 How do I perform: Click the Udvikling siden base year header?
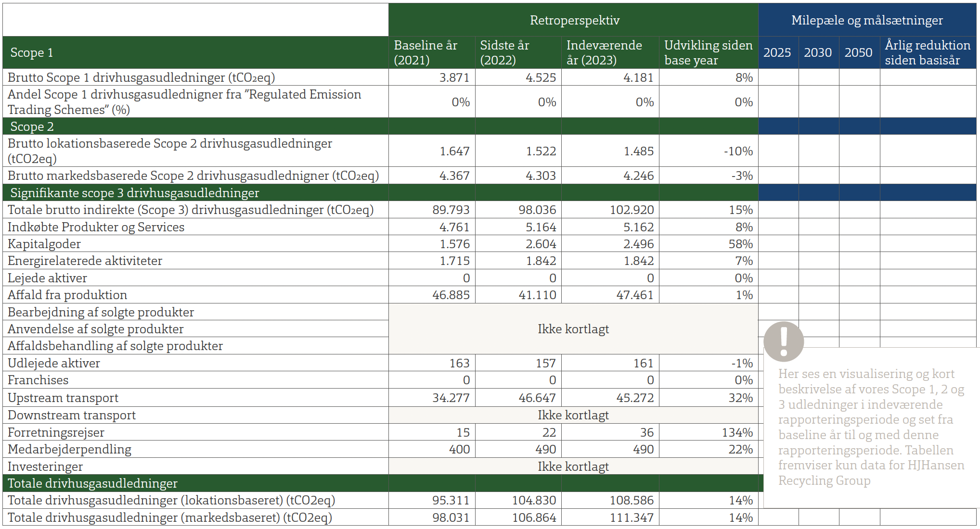(x=708, y=52)
